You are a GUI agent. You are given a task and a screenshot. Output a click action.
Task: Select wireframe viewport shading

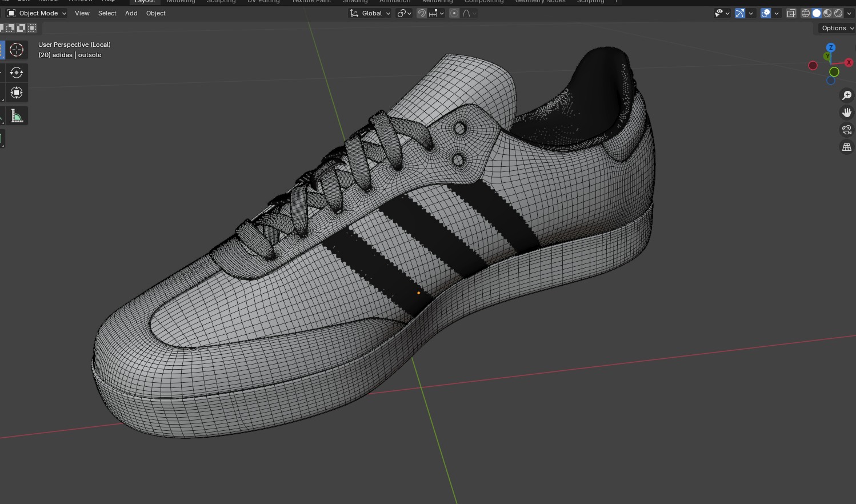click(806, 13)
